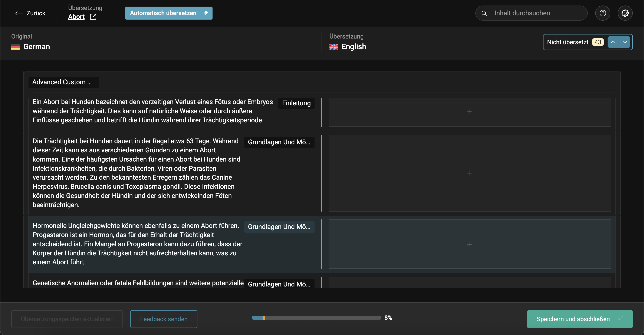Jump to next untranslated string
This screenshot has width=644, height=335.
click(625, 42)
